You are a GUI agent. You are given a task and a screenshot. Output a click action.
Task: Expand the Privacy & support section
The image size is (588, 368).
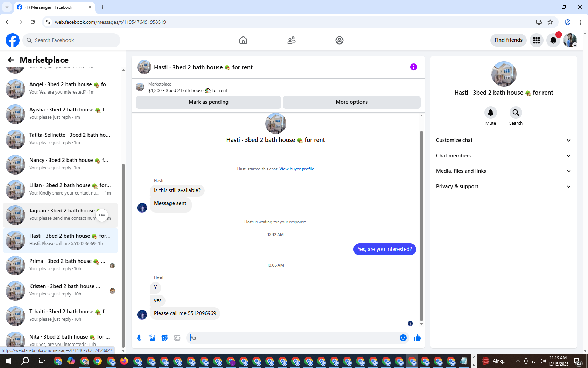click(x=504, y=186)
